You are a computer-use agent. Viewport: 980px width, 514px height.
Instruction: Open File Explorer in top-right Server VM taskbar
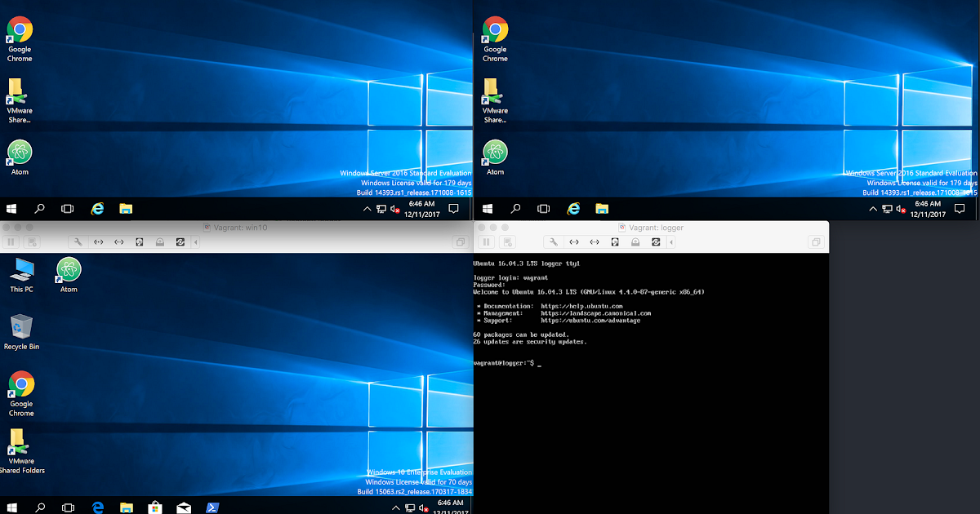tap(602, 209)
